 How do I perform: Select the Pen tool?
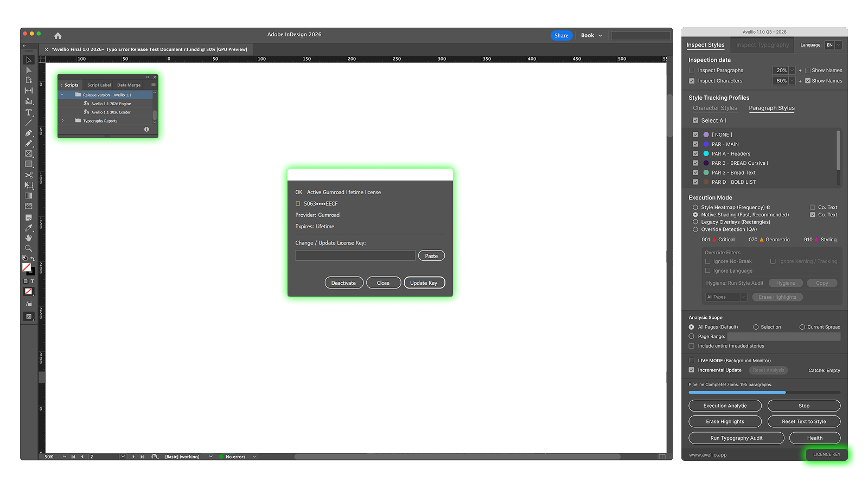(29, 133)
